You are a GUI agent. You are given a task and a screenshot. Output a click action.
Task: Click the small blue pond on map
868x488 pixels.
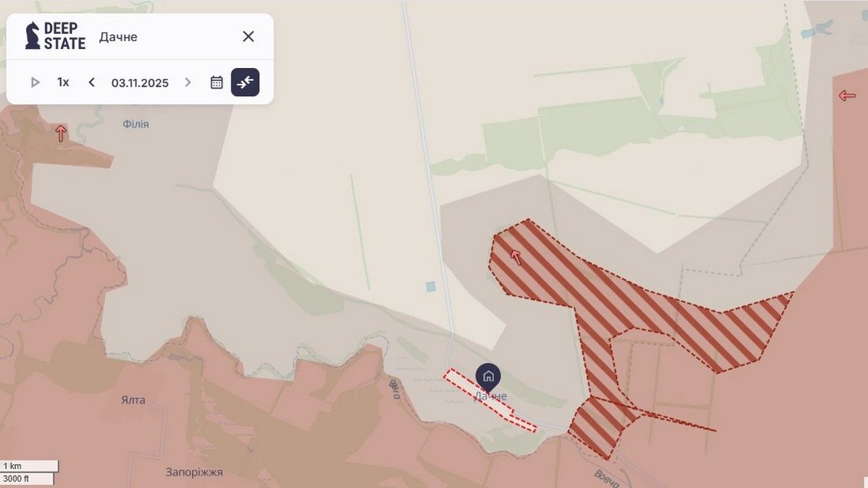[431, 287]
